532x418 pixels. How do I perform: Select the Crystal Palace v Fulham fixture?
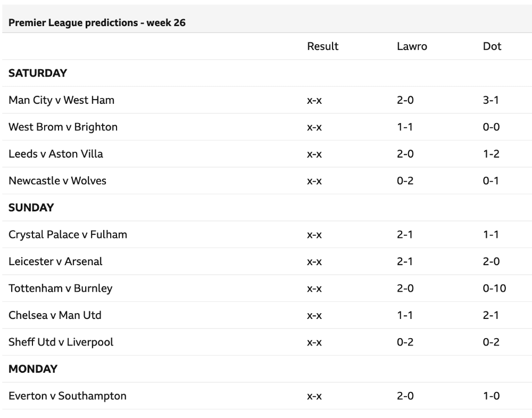coord(68,234)
